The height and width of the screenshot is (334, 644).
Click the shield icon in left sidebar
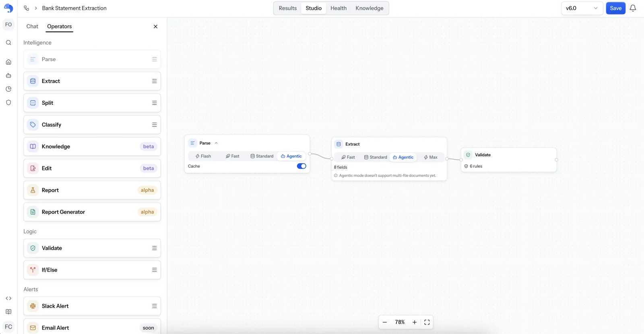click(x=8, y=102)
